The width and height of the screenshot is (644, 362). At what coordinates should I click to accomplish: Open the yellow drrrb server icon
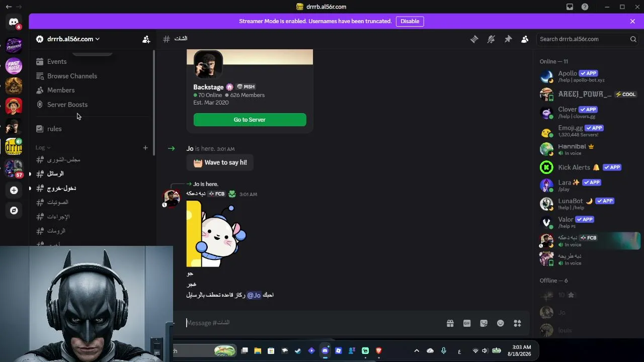(14, 147)
